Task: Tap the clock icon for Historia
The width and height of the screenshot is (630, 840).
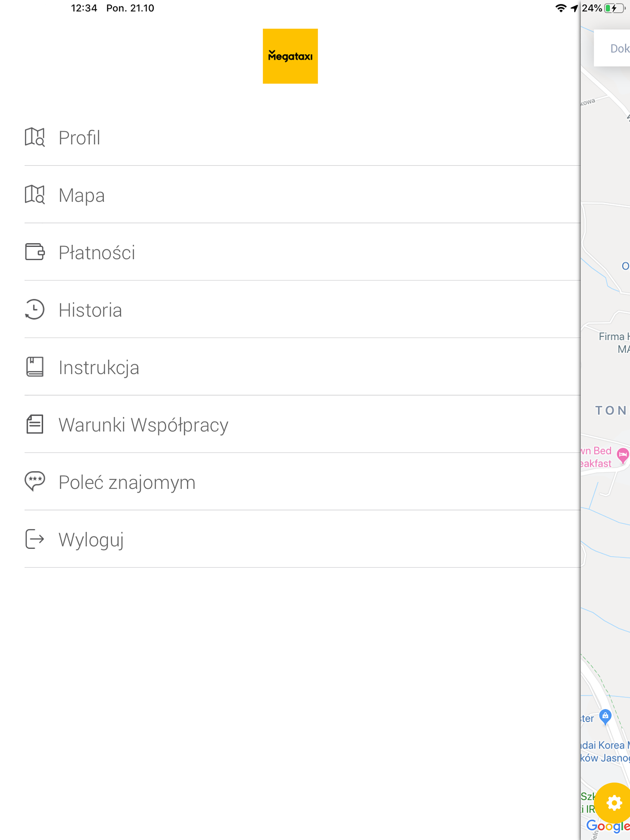Action: (x=34, y=310)
